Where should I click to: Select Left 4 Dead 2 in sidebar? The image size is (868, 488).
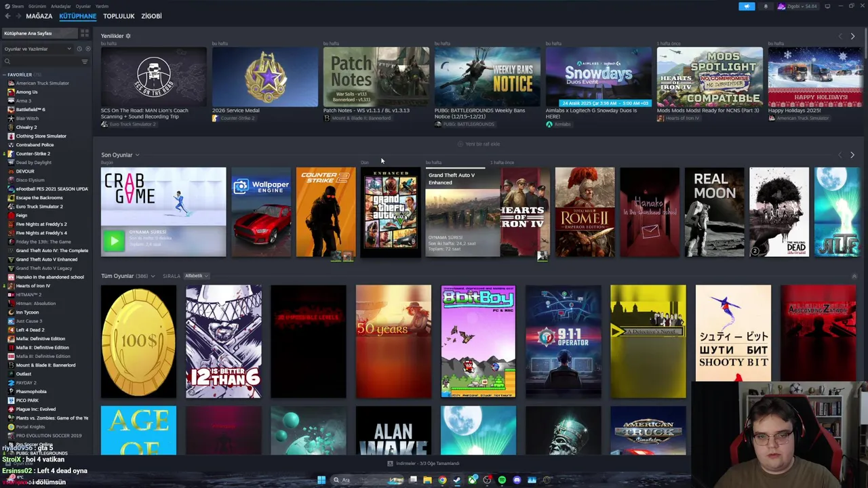click(30, 330)
